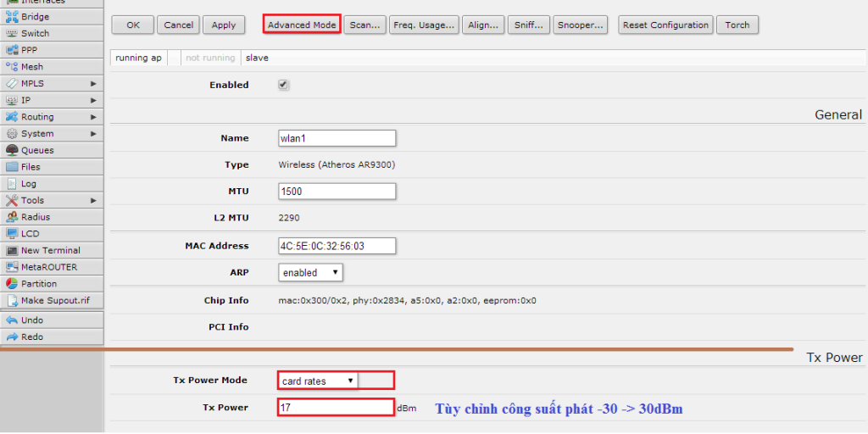The height and width of the screenshot is (434, 868).
Task: Click the Bridge icon in sidebar
Action: coord(12,17)
